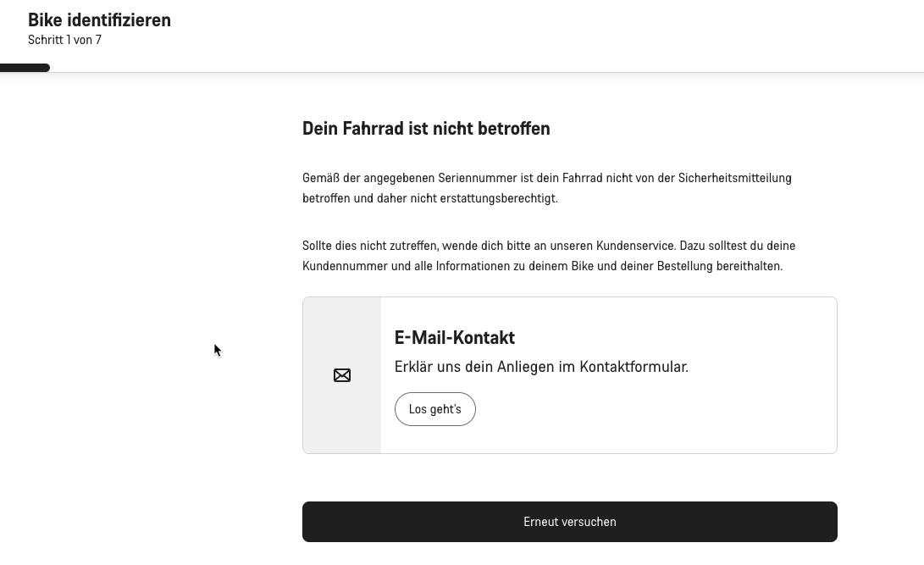Click the word Kundennummer in the second paragraph
Image resolution: width=924 pixels, height=565 pixels.
pyautogui.click(x=345, y=266)
